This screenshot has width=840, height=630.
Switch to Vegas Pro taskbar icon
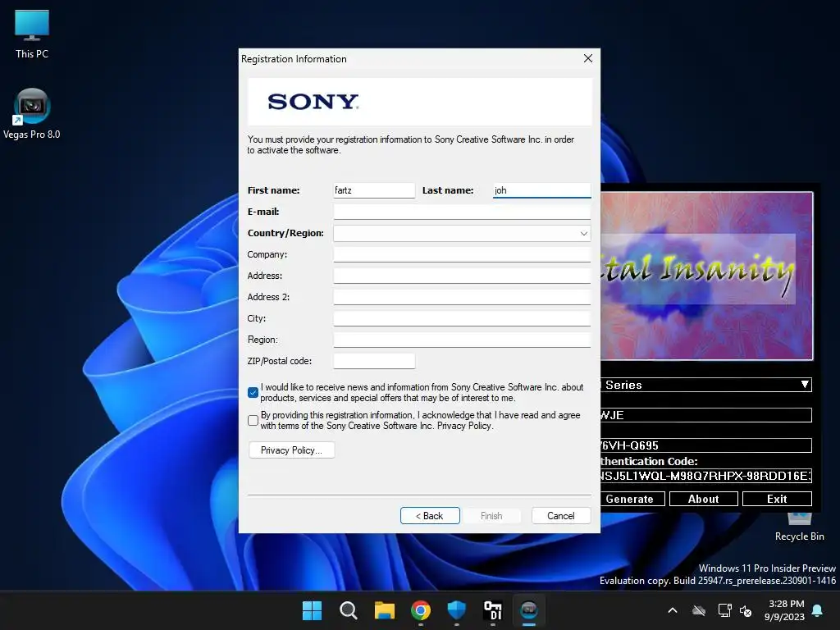529,610
